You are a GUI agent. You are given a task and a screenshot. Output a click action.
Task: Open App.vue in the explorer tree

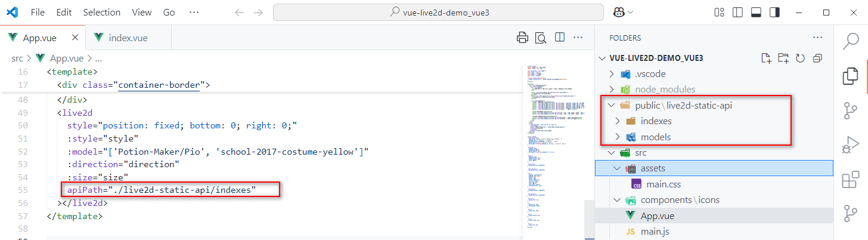point(714,216)
